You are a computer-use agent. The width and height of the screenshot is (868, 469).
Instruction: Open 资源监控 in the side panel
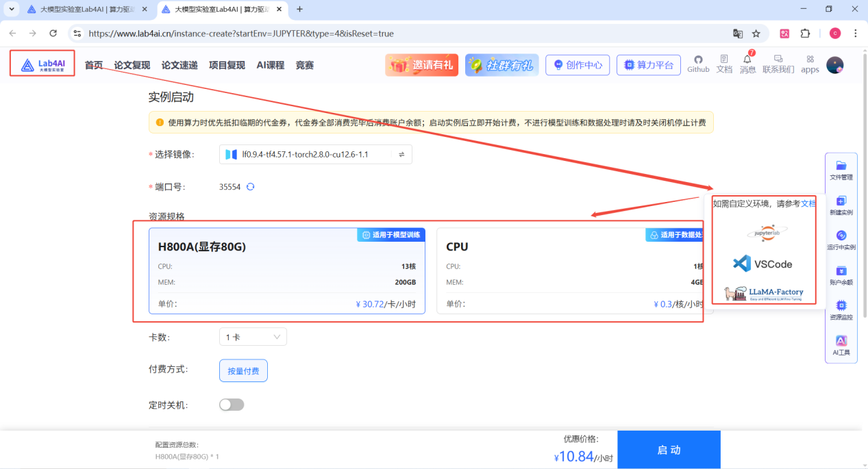click(841, 310)
